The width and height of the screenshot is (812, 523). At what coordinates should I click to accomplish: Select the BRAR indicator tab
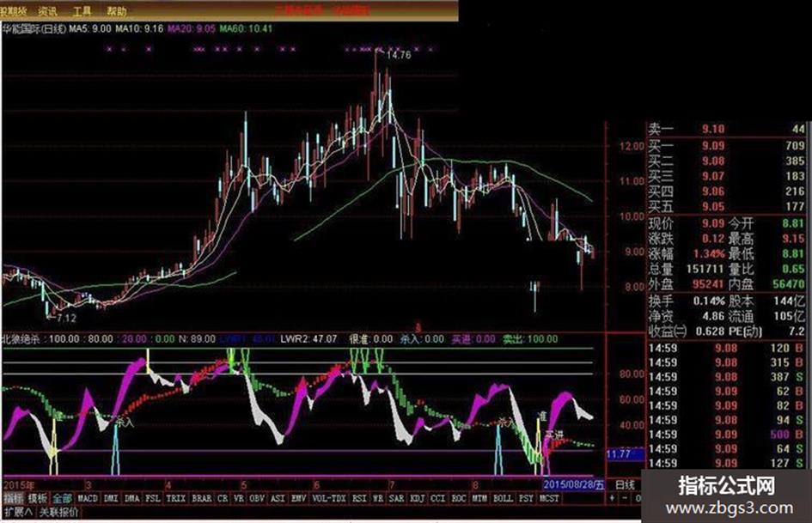pyautogui.click(x=201, y=498)
